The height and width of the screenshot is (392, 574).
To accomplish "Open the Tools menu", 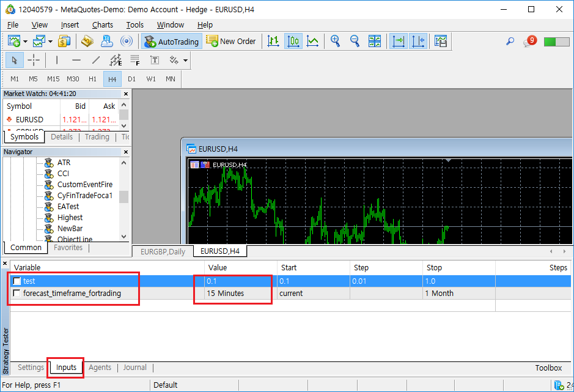I will (x=134, y=25).
